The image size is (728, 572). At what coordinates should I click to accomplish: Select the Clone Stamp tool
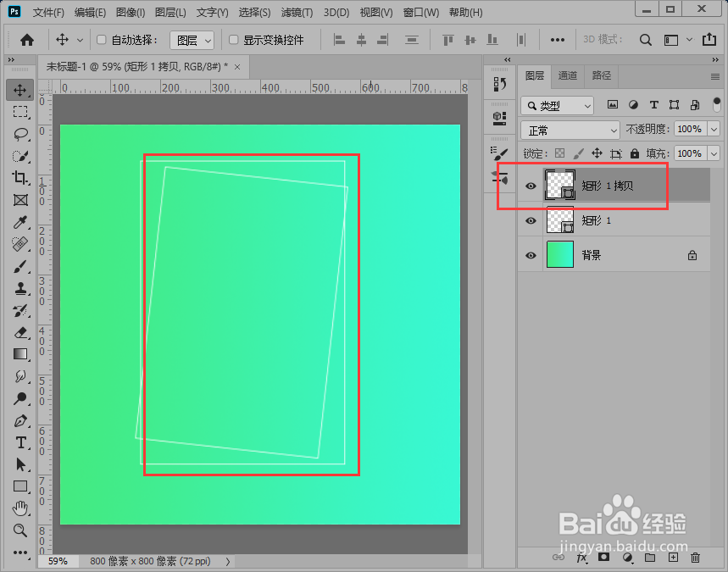click(20, 288)
